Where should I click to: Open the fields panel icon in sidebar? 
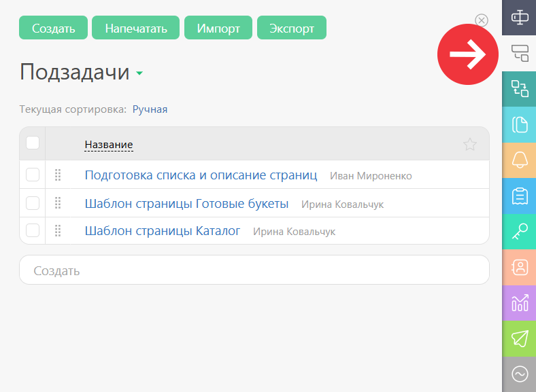point(519,18)
